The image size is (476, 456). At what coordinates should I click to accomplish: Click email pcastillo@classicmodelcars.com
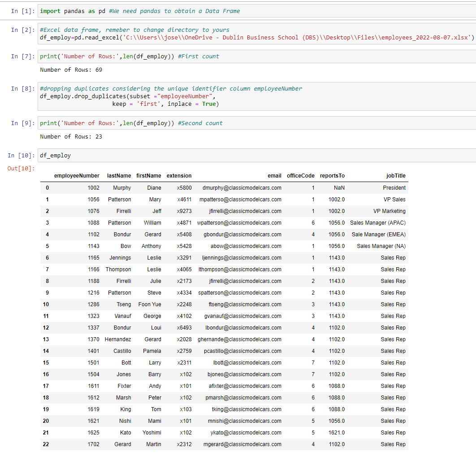242,351
